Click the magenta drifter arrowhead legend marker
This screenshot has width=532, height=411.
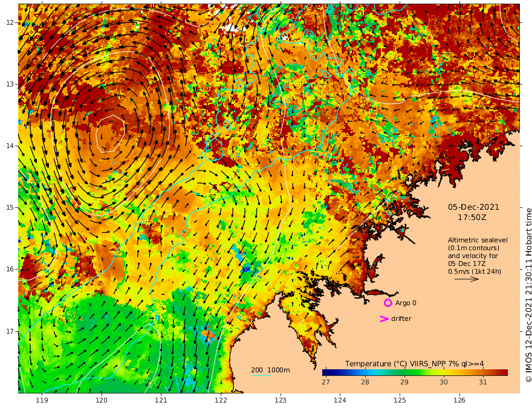coord(384,319)
